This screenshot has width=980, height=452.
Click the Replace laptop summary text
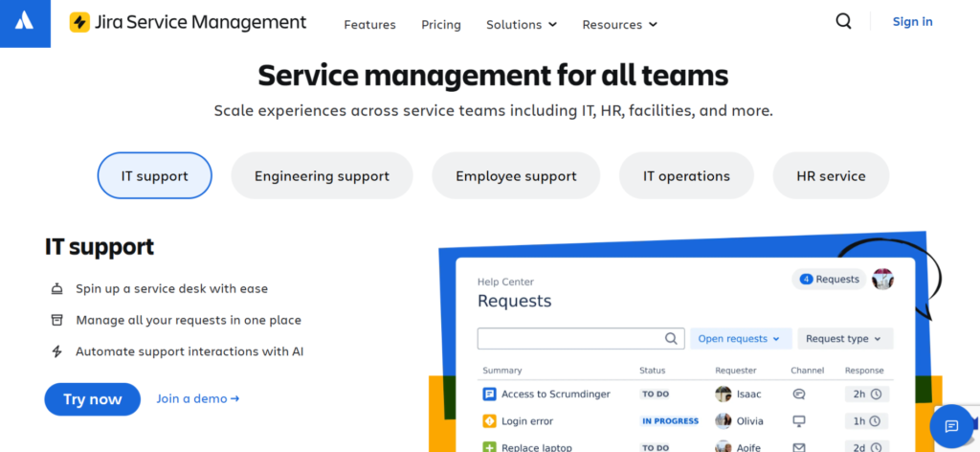(536, 447)
